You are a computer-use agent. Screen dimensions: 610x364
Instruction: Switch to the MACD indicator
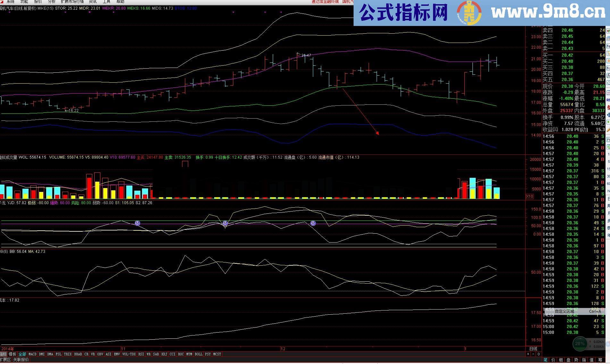pyautogui.click(x=32, y=354)
